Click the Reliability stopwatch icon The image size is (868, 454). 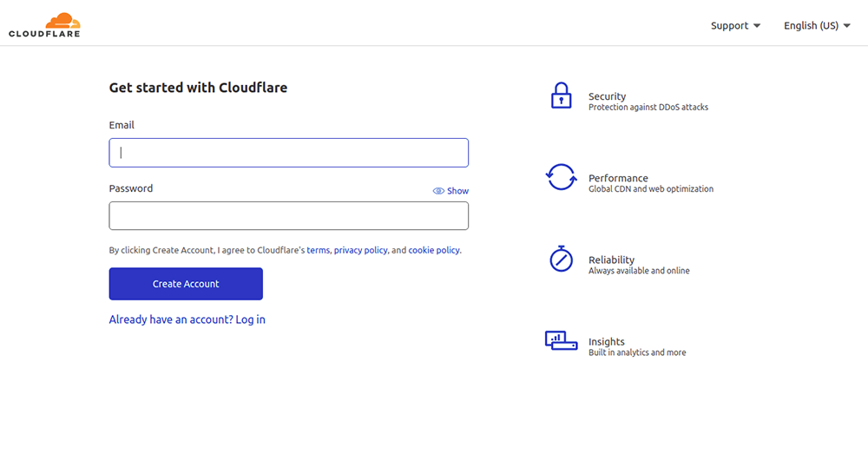coord(561,259)
